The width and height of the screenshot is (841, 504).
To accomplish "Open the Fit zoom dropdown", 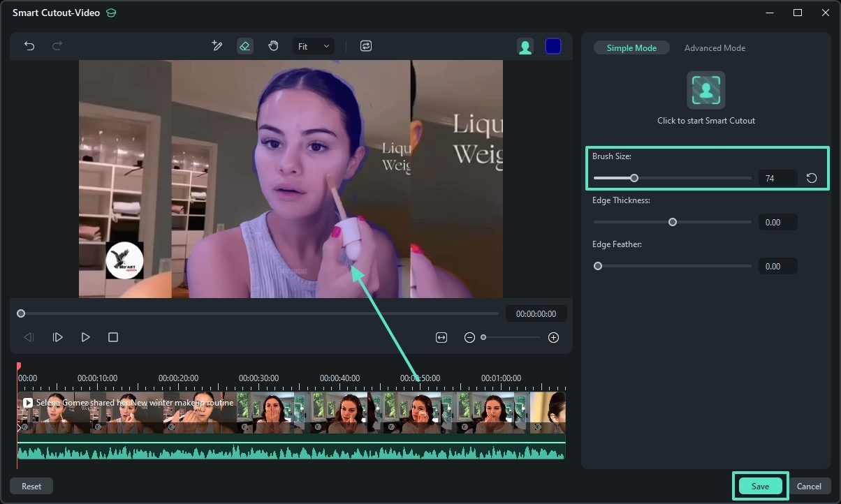I will [x=313, y=47].
